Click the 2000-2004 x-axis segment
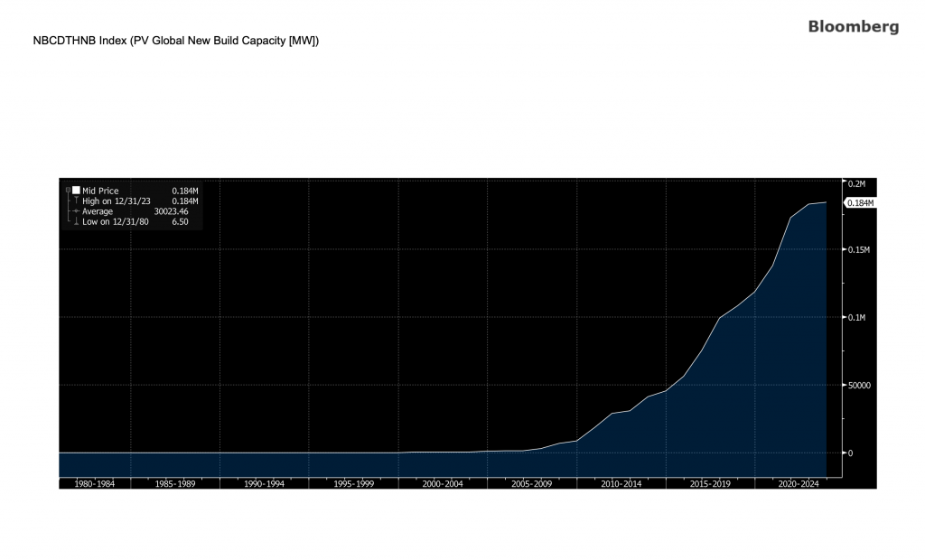 pyautogui.click(x=443, y=484)
